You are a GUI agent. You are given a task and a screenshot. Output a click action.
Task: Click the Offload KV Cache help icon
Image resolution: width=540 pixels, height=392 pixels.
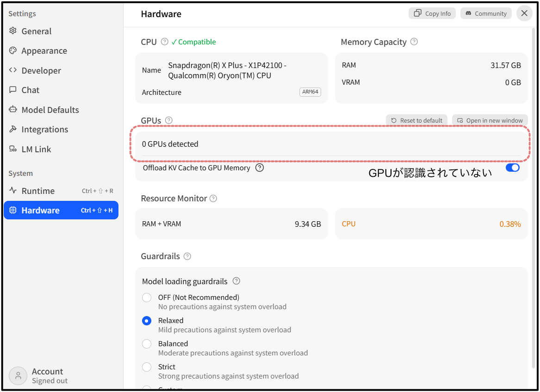(x=260, y=168)
